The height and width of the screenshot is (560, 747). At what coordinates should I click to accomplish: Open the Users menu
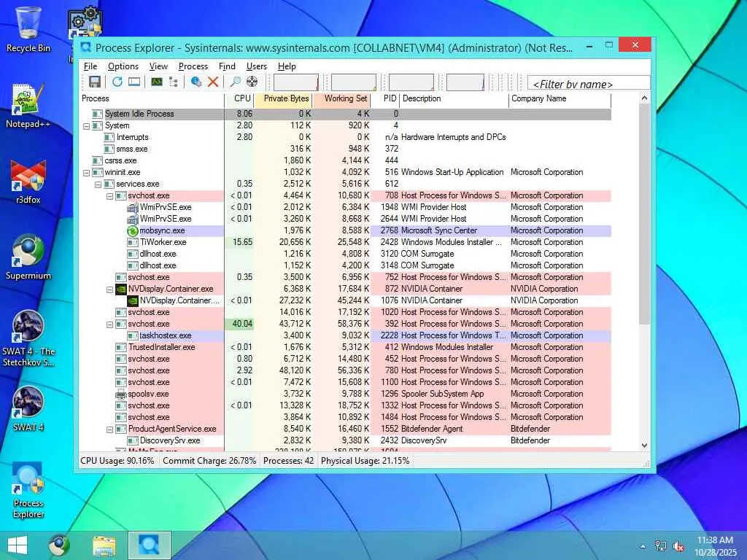[256, 66]
